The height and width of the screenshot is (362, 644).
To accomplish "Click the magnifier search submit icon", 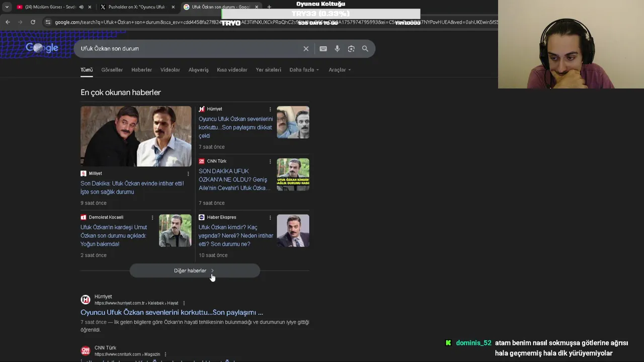I will [365, 49].
